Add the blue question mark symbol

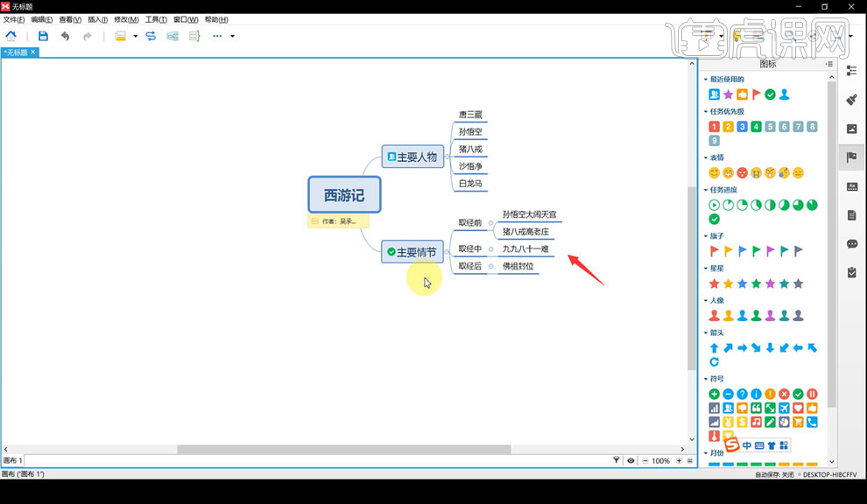click(x=742, y=394)
